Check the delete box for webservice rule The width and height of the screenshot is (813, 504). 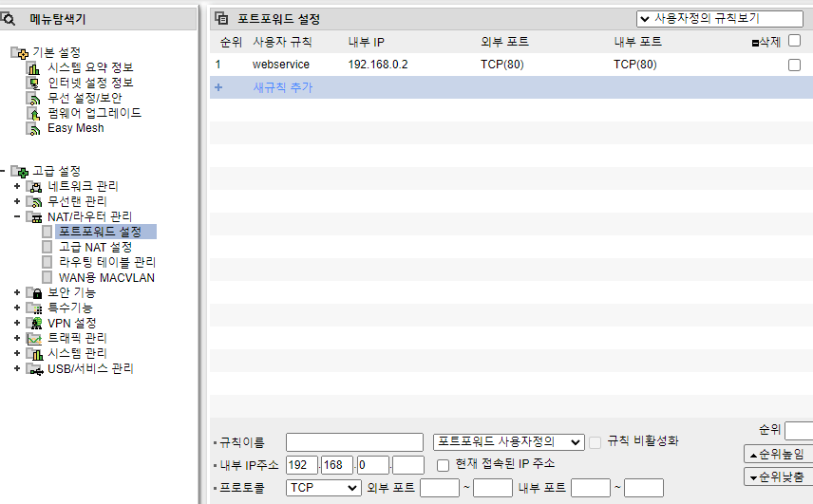click(x=794, y=65)
